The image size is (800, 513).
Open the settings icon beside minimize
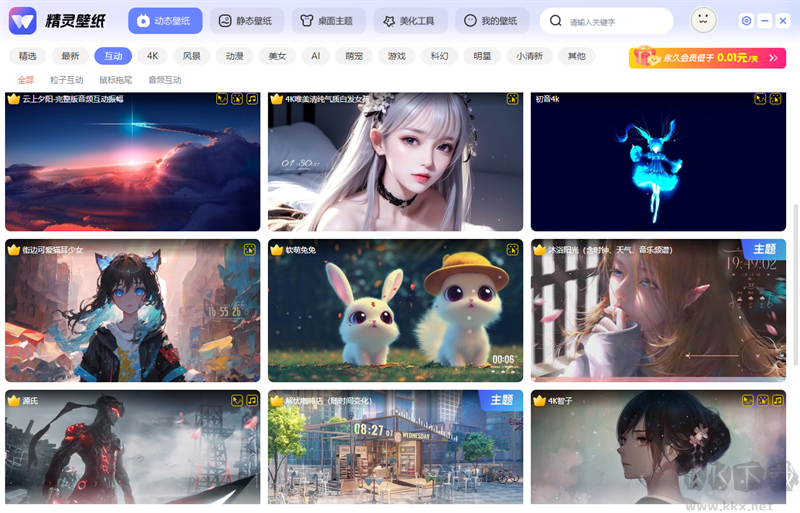coord(746,21)
